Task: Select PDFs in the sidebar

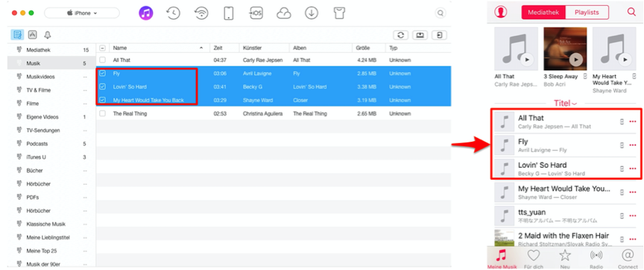Action: coord(51,197)
